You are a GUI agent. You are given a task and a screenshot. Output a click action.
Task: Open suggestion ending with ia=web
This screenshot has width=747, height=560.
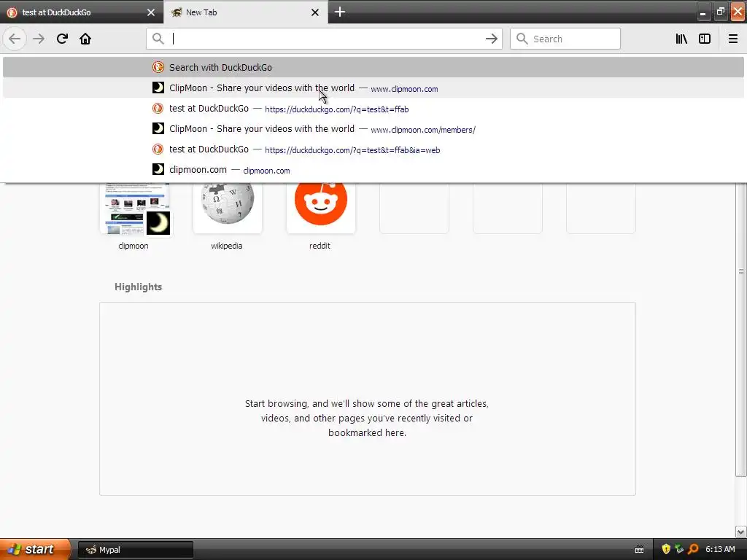[373, 149]
